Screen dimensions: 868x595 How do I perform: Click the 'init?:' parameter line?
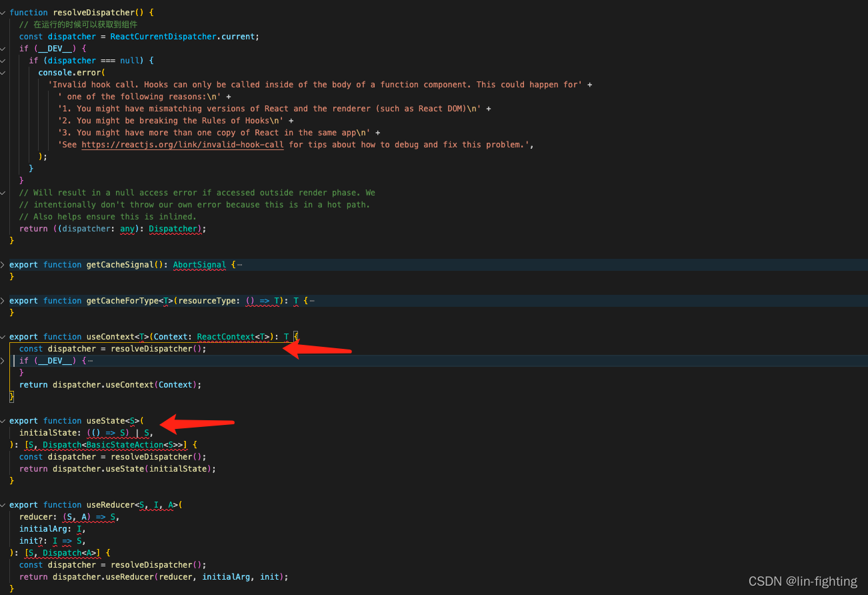tap(53, 541)
